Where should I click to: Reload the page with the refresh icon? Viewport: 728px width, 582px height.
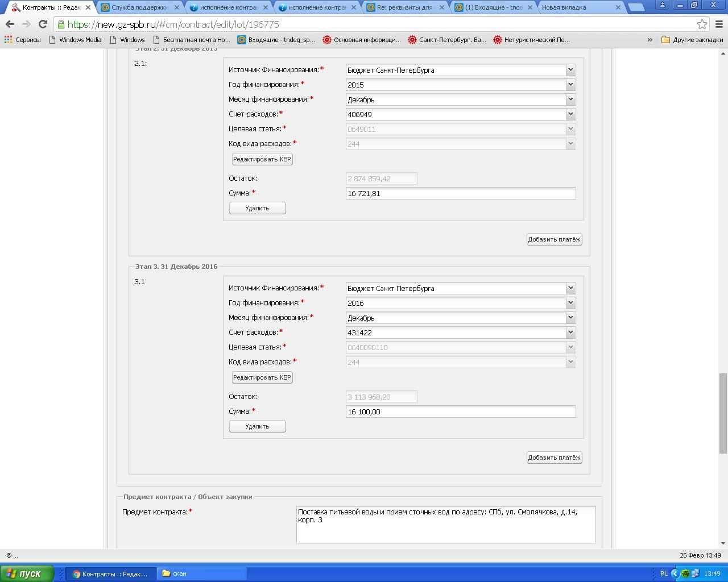tap(43, 24)
